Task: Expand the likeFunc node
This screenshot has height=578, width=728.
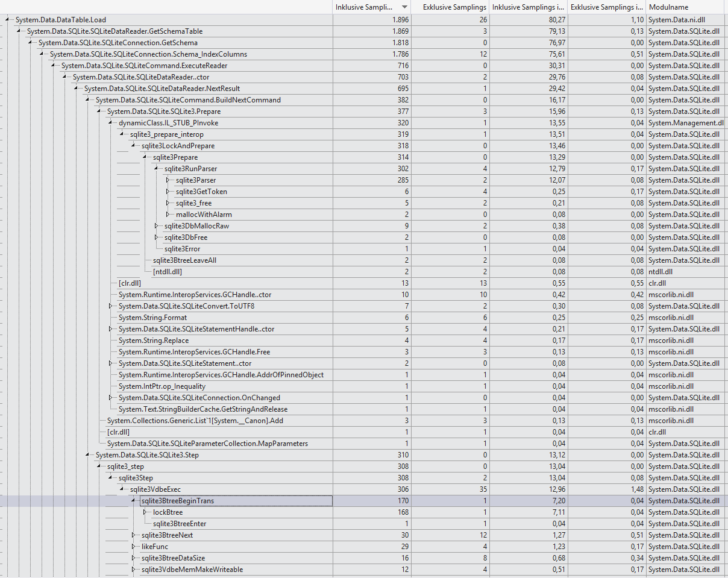Action: click(x=134, y=547)
